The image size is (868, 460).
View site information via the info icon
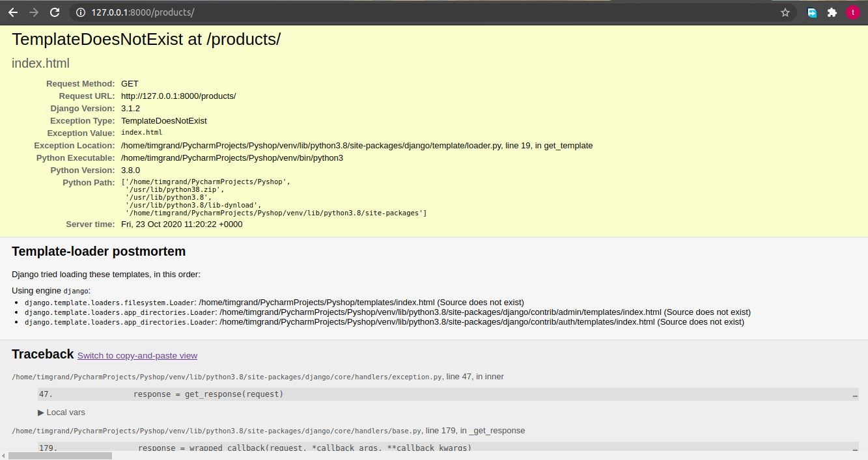[80, 12]
